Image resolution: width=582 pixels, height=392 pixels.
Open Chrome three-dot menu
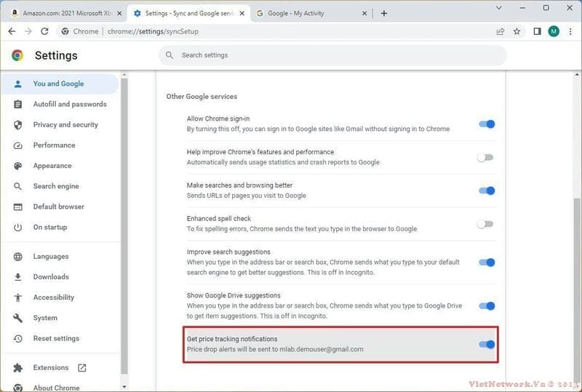[x=570, y=31]
